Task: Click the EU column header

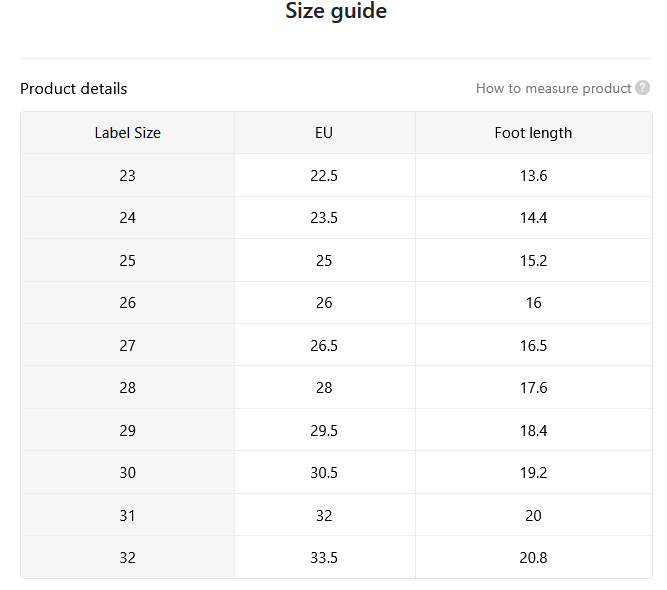Action: point(325,133)
